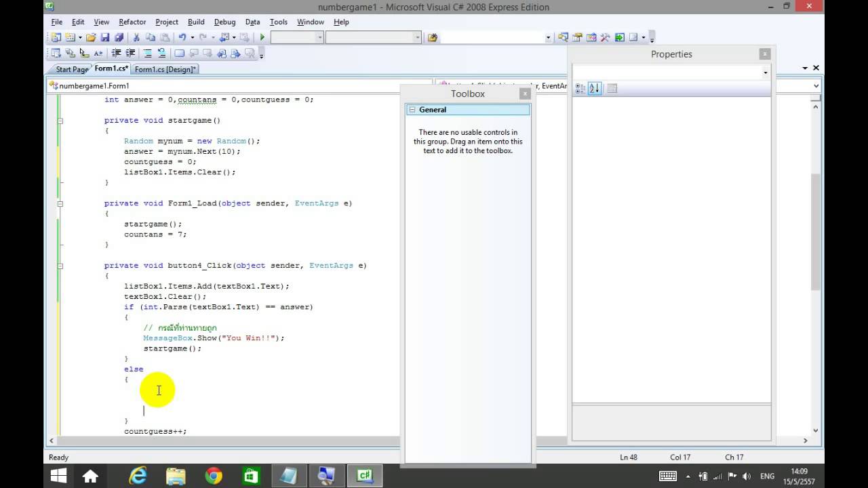Go to the Start Page tab

click(72, 69)
